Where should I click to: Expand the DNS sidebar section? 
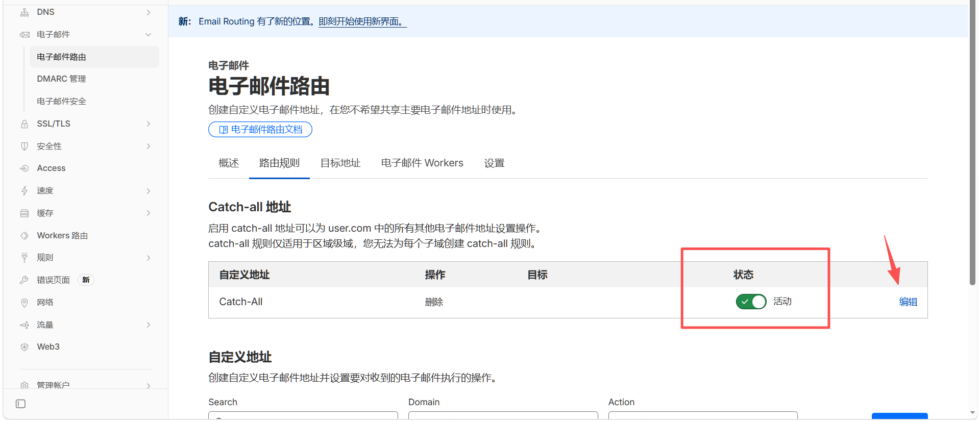point(149,12)
